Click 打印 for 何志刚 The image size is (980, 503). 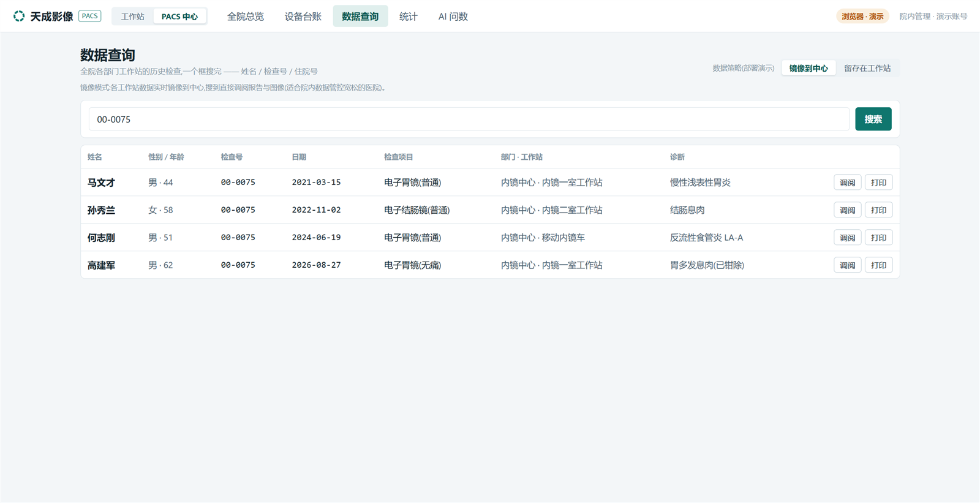pos(878,238)
